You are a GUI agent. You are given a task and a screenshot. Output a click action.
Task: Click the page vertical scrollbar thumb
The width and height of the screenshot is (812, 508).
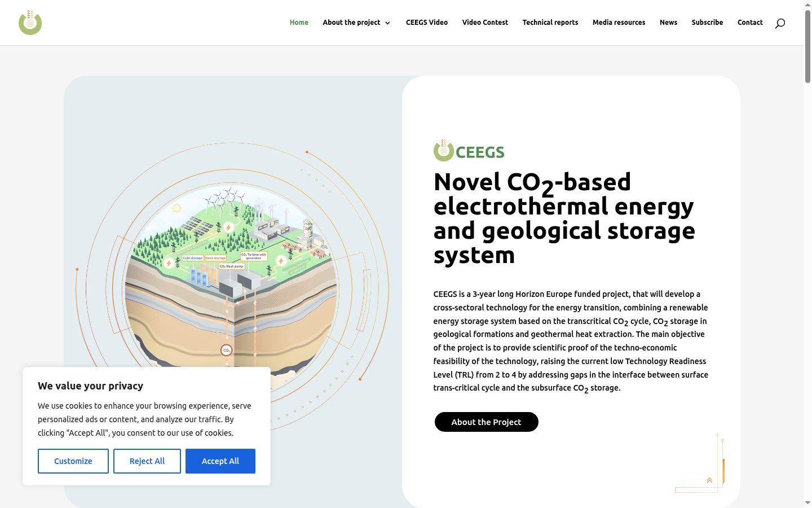(807, 46)
